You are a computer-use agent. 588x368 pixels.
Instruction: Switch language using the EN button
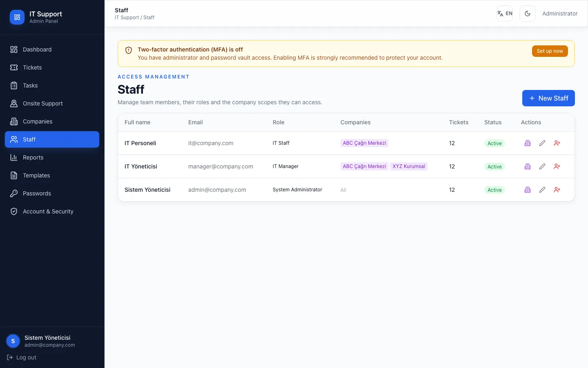pos(505,13)
